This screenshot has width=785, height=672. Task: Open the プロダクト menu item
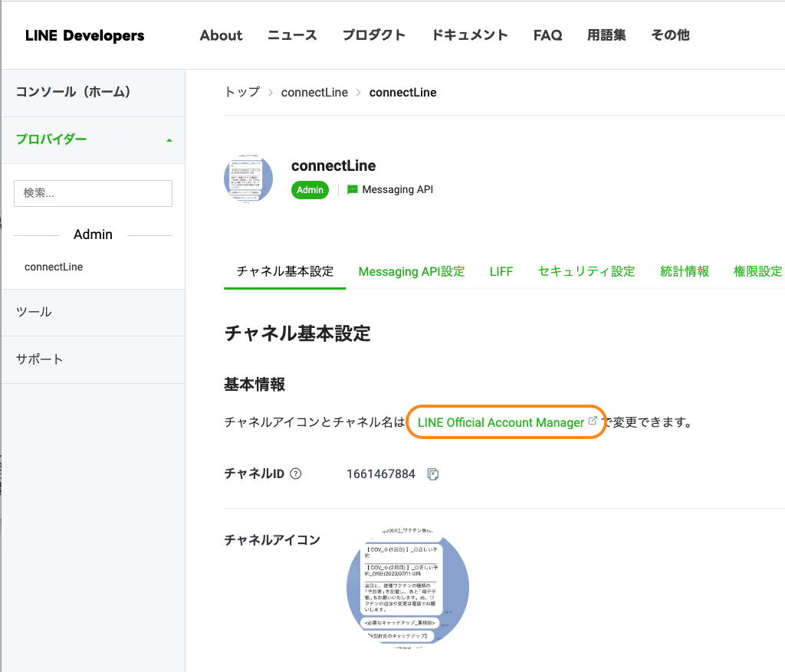click(374, 35)
